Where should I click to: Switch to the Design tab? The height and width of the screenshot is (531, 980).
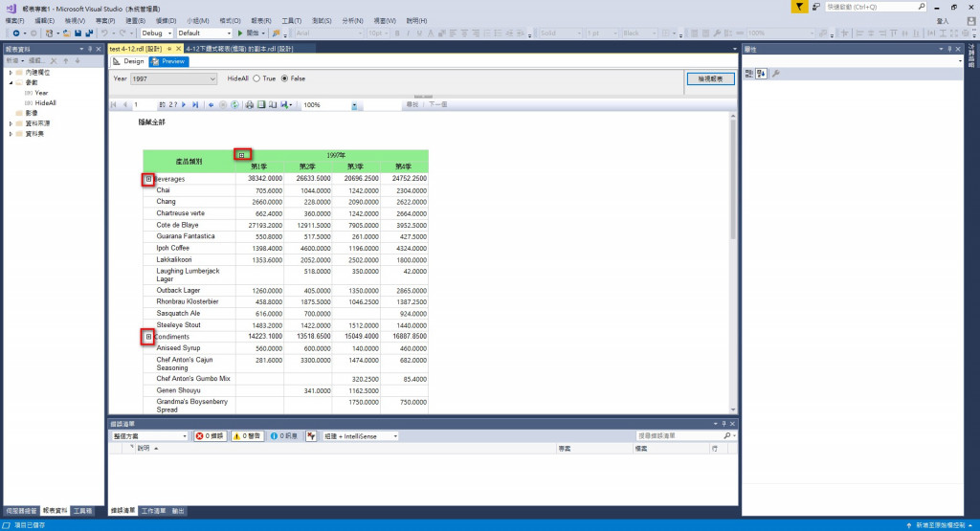129,61
